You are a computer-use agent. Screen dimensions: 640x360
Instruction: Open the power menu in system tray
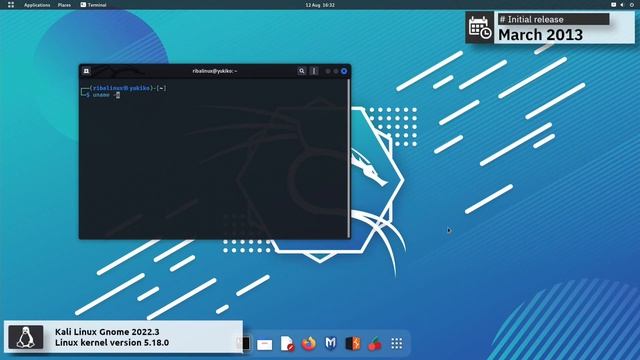pos(631,5)
